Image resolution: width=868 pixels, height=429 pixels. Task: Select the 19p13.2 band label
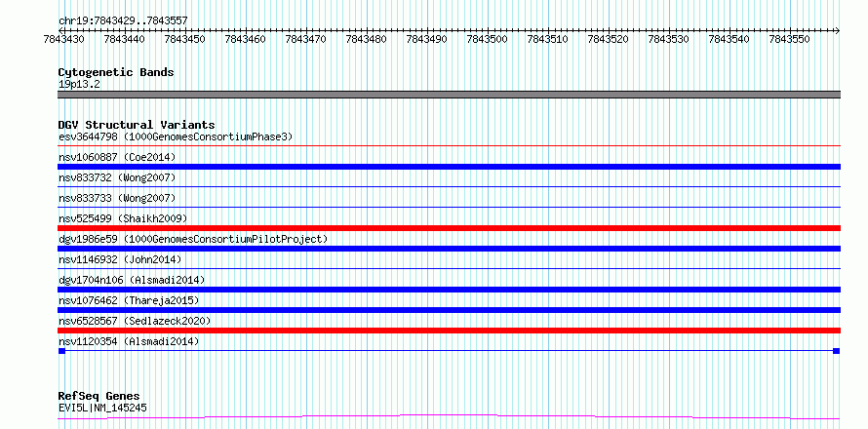(79, 84)
